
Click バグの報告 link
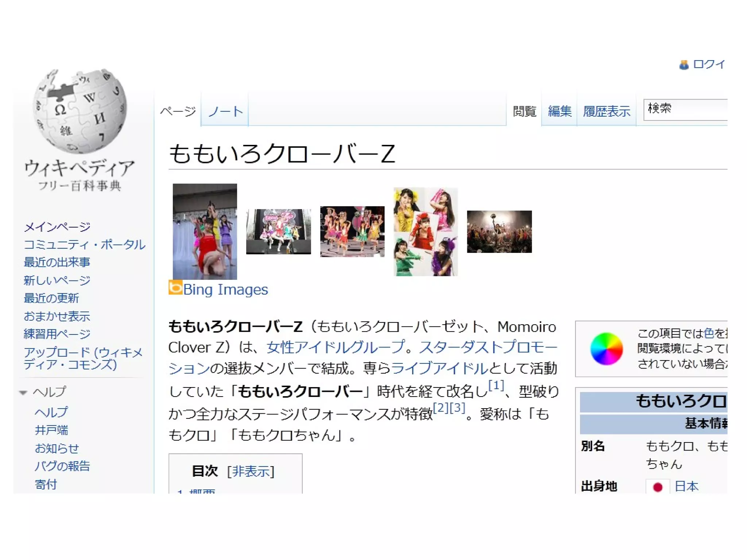tap(62, 466)
